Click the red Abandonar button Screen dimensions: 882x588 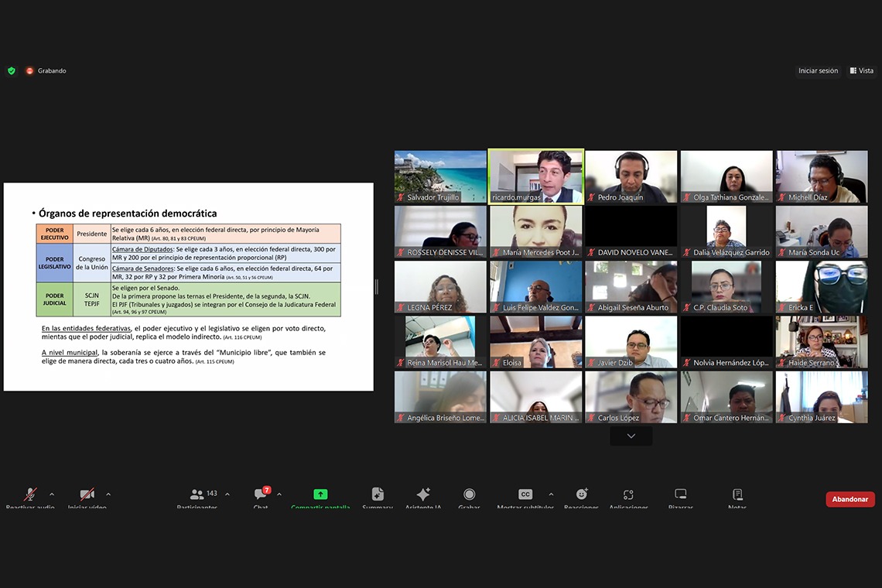850,499
